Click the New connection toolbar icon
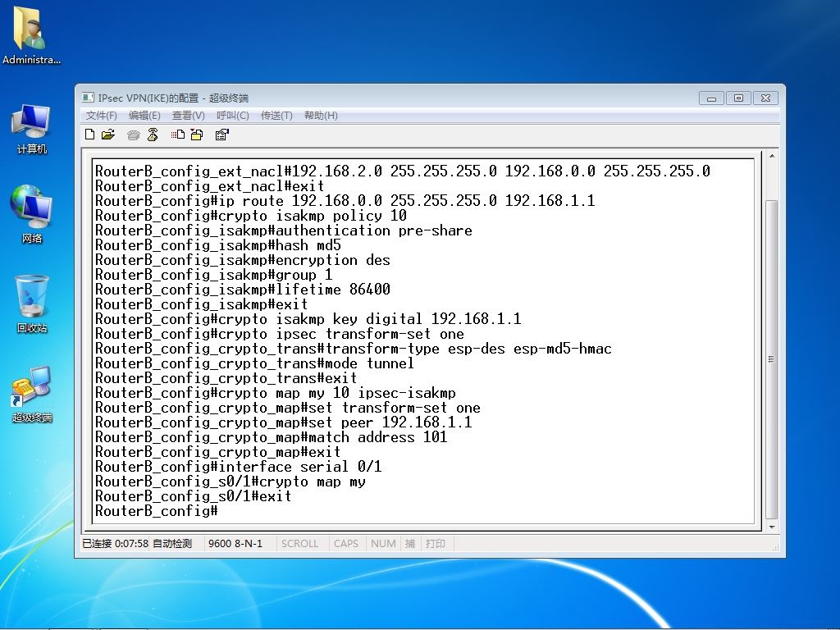 point(90,135)
